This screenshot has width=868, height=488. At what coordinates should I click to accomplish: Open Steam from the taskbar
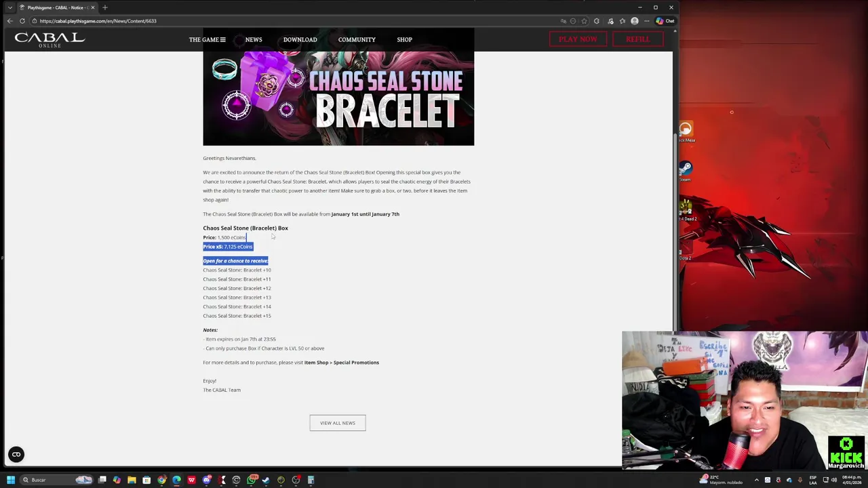coord(266,480)
